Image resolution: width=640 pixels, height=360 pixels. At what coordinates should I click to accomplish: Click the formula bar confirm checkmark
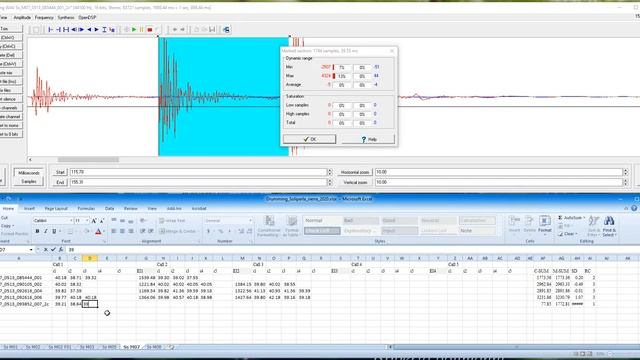coord(53,249)
